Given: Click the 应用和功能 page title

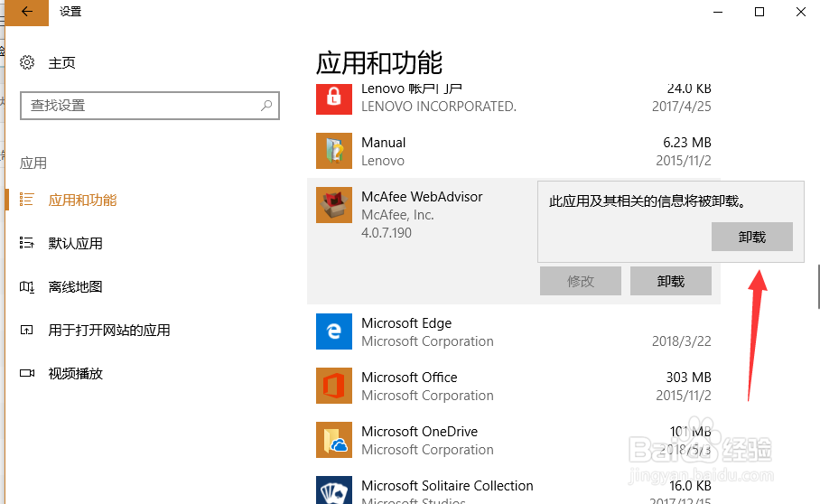Looking at the screenshot, I should click(x=379, y=63).
